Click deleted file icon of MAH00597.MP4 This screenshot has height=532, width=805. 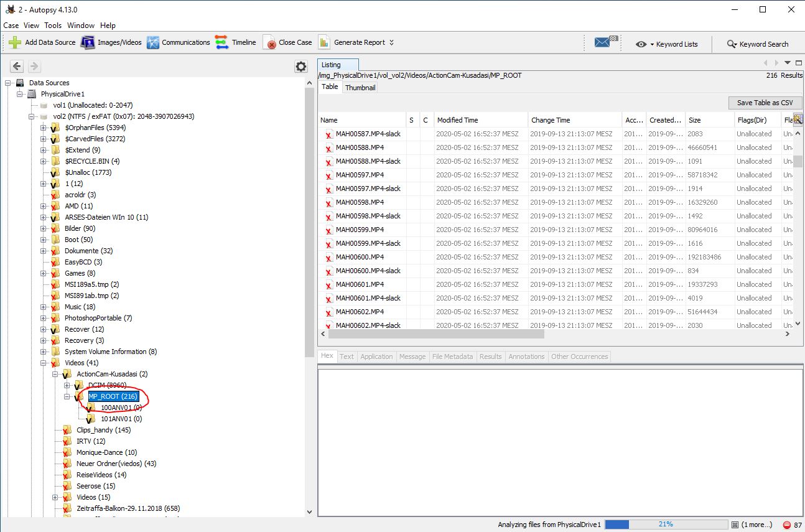(x=329, y=175)
